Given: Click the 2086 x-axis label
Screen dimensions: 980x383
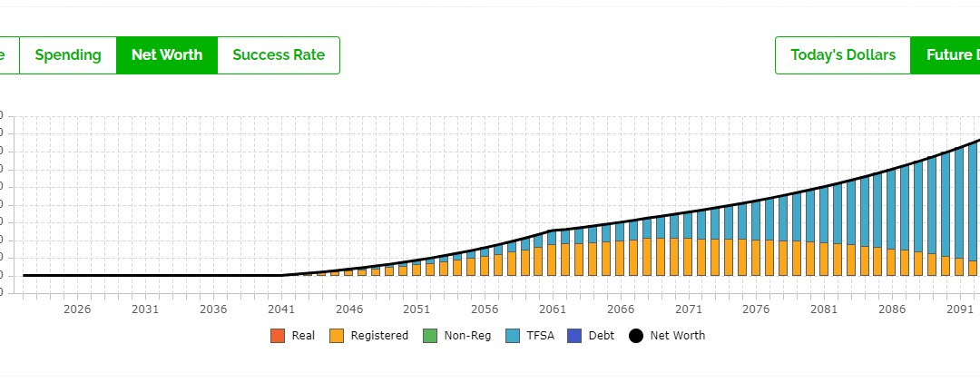Looking at the screenshot, I should [892, 309].
